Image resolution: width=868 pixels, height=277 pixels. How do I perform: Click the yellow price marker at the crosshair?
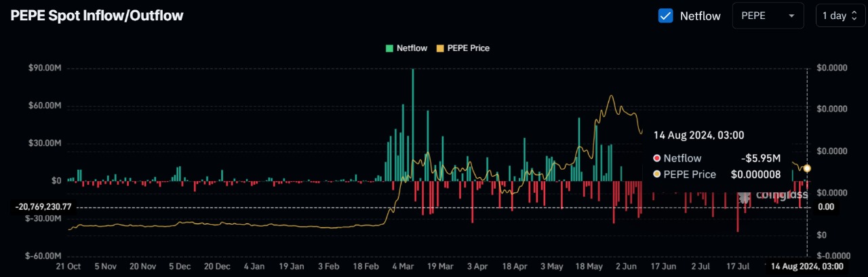point(807,168)
